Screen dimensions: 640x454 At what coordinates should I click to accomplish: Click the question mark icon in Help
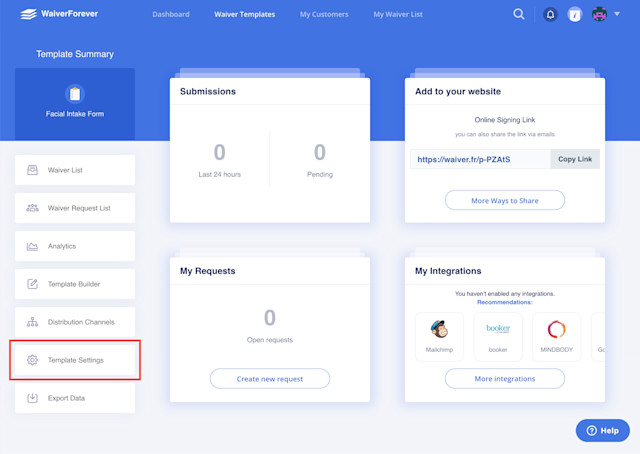click(x=591, y=430)
